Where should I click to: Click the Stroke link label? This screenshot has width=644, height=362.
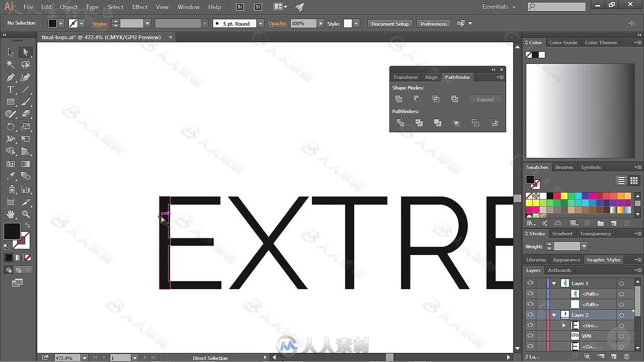tap(100, 24)
